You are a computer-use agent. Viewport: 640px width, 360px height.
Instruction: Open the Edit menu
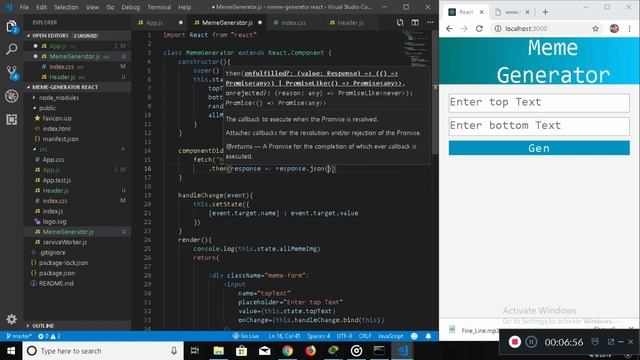(x=41, y=7)
